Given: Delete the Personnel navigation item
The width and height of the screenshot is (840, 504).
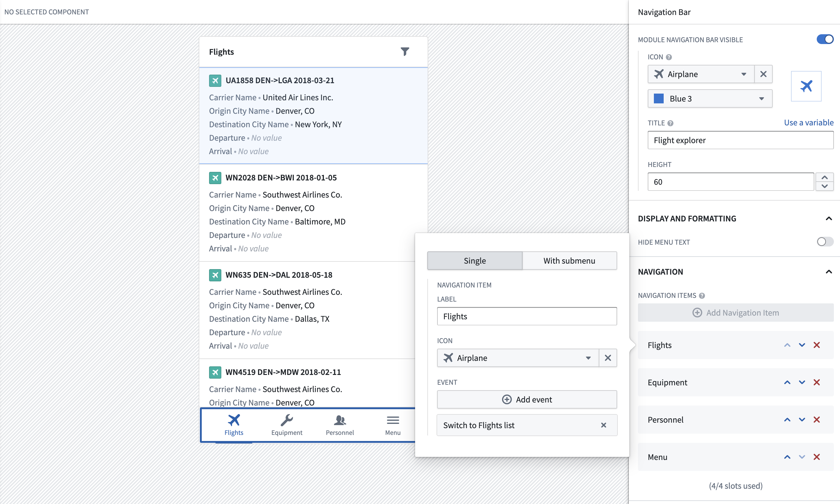Looking at the screenshot, I should coord(816,420).
